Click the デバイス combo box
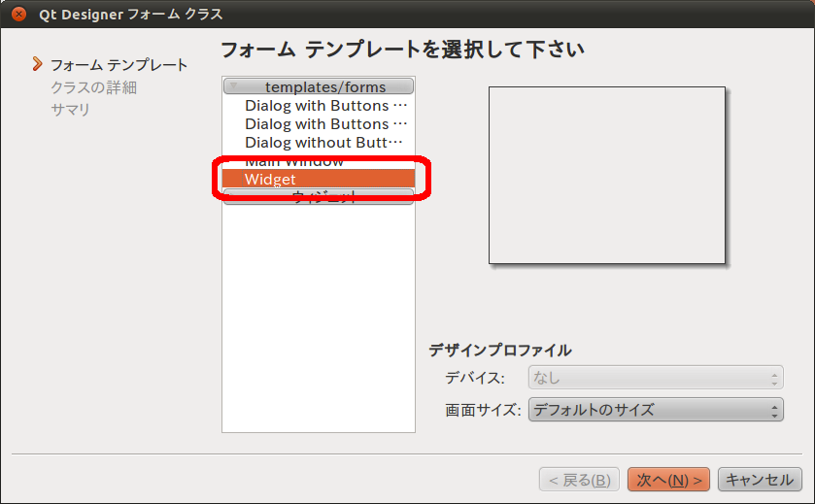Screen dimensions: 815x504 pyautogui.click(x=655, y=378)
